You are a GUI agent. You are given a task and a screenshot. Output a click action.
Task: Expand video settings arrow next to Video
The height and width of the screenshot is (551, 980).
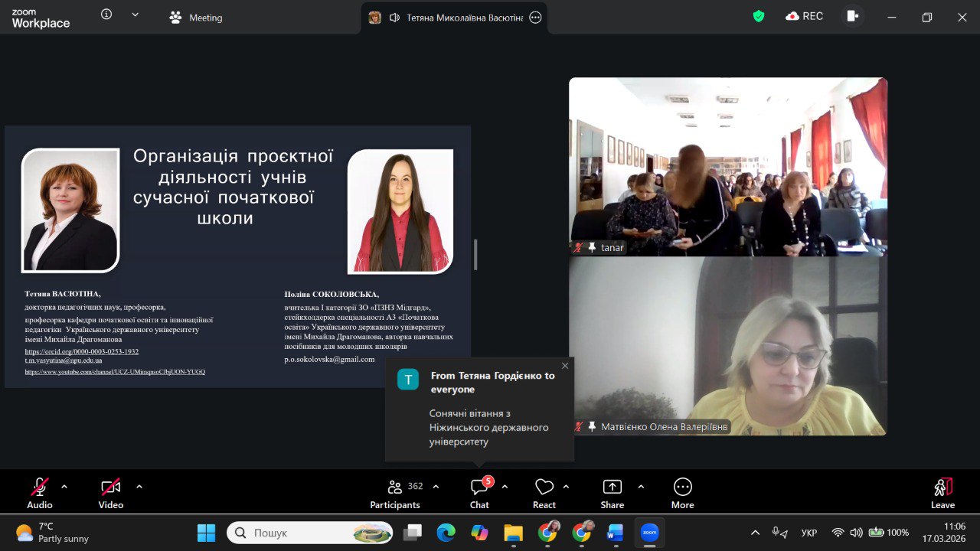click(139, 486)
